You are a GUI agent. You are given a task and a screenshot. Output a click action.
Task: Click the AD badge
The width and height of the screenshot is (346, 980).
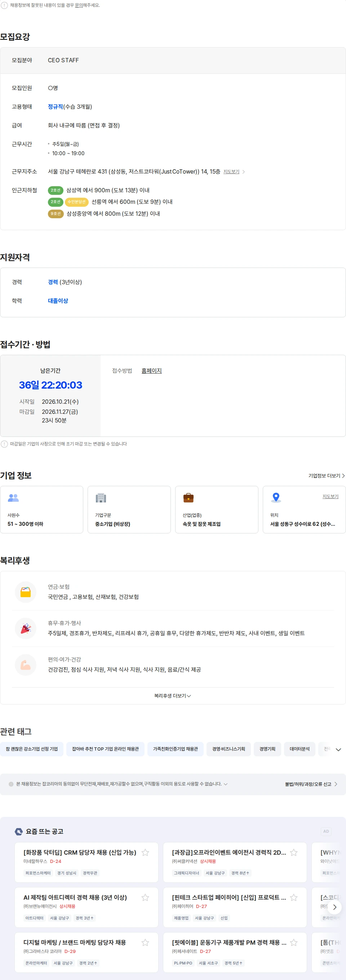pos(326,832)
